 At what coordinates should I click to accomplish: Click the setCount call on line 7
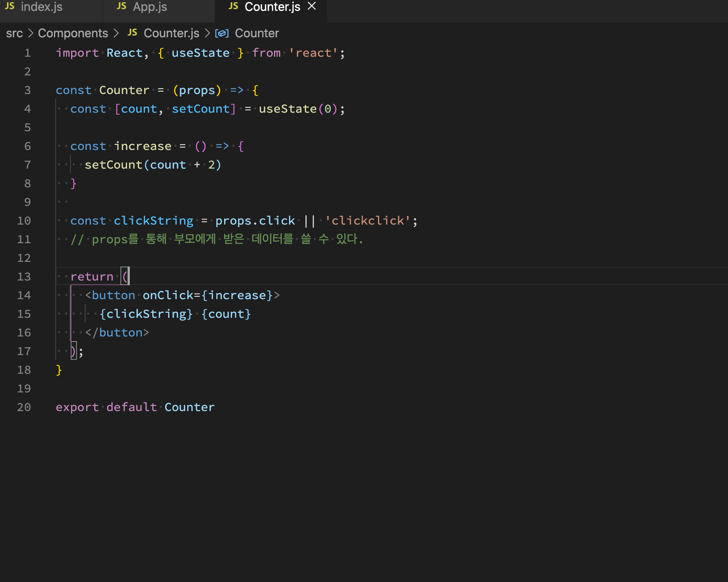click(113, 165)
